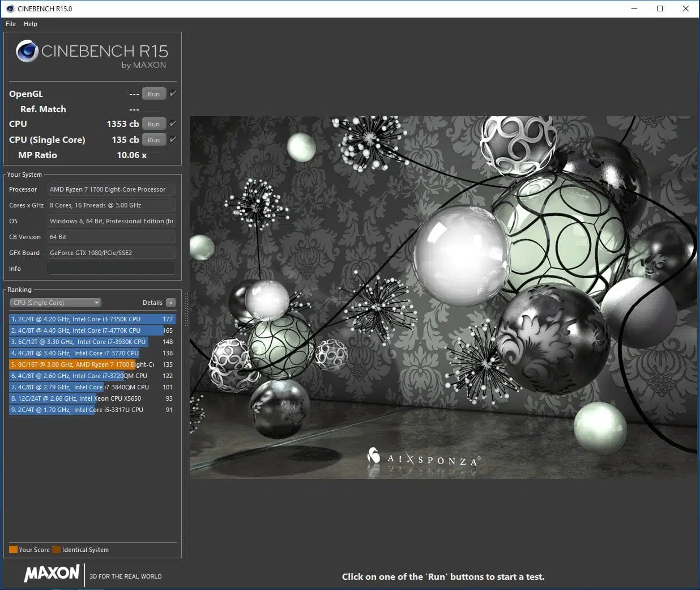
Task: Click the rendered spheres scene image
Action: [x=443, y=298]
